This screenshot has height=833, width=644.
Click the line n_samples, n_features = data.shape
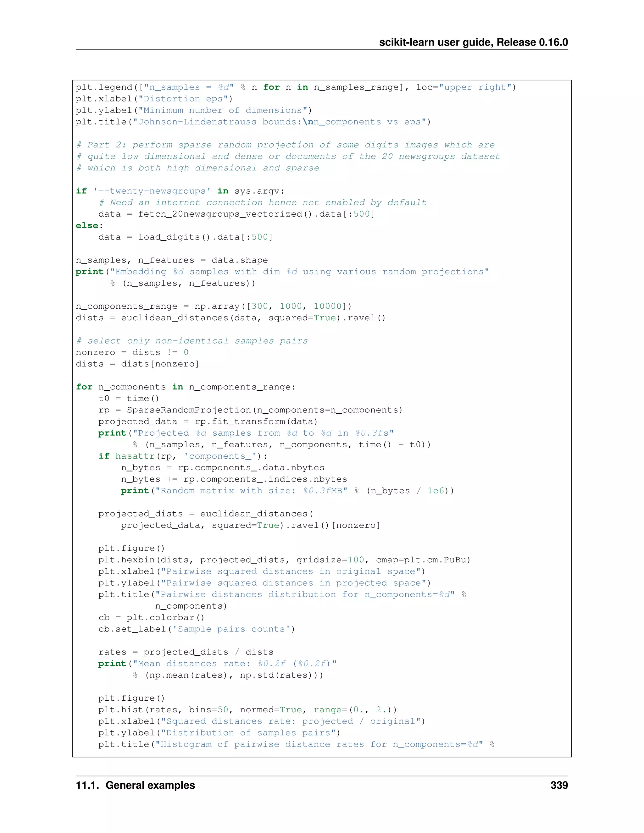coord(172,260)
